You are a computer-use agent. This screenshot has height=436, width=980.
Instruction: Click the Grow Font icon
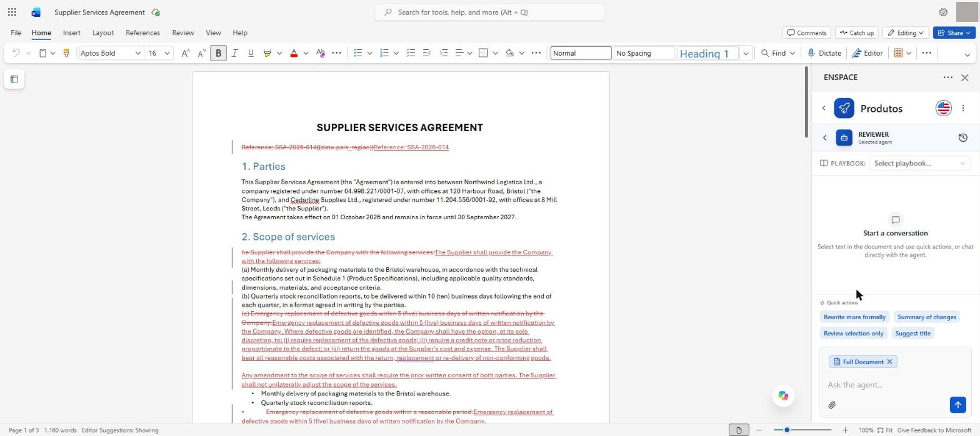point(185,53)
